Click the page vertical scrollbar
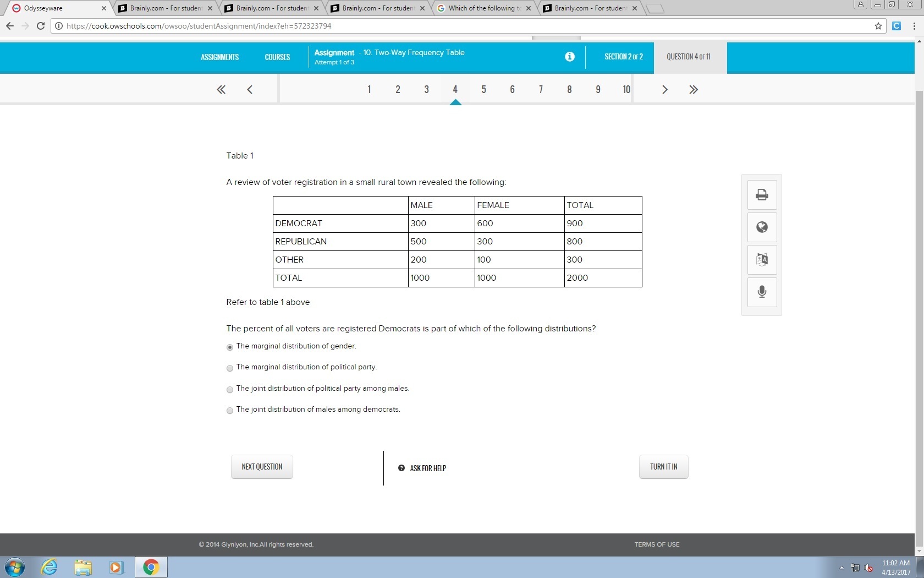The image size is (924, 578). 919,275
